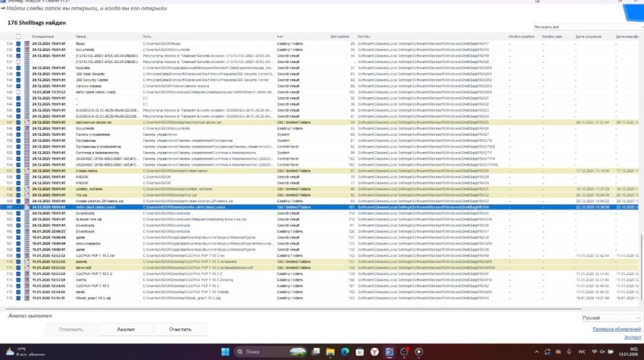Screen dimensions: 644x360
Task: Click the Анализ button
Action: click(x=126, y=329)
